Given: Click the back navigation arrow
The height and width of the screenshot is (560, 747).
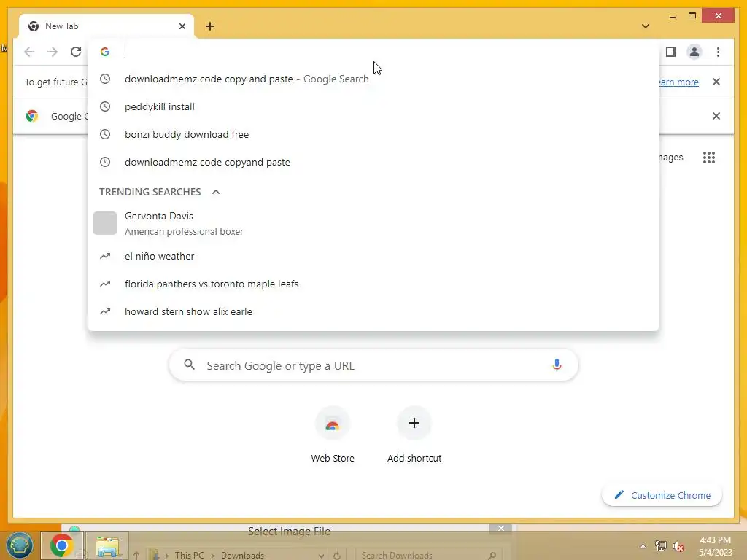Looking at the screenshot, I should tap(29, 52).
